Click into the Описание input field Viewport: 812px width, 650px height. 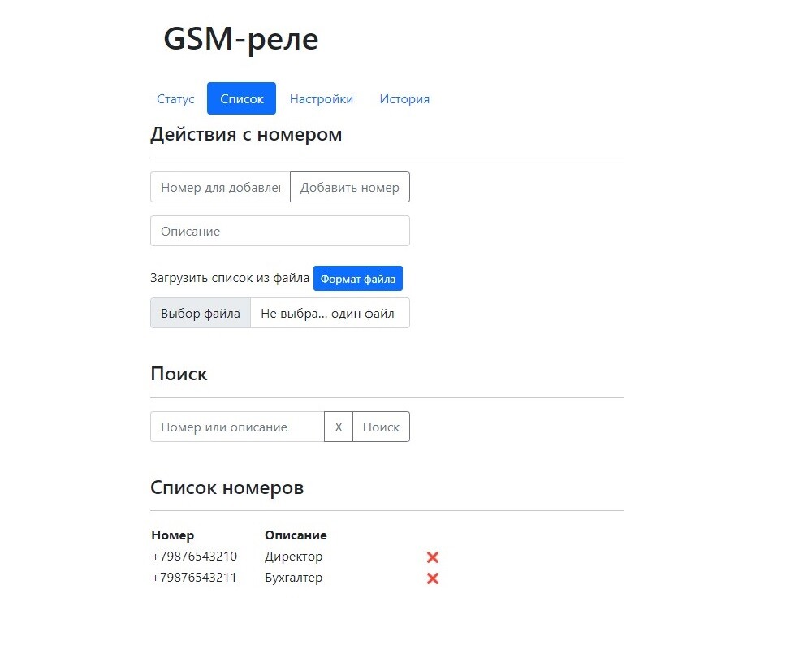(279, 232)
